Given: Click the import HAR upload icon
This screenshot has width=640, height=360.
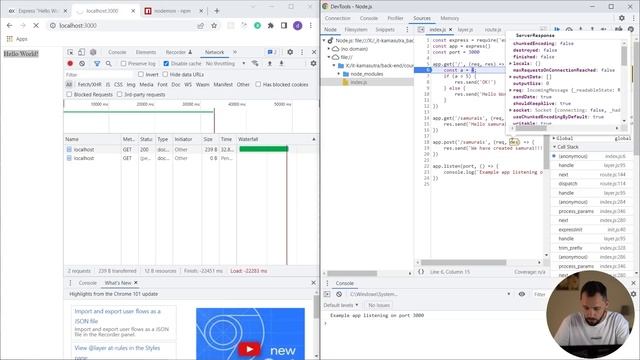Looking at the screenshot, I should click(x=269, y=64).
